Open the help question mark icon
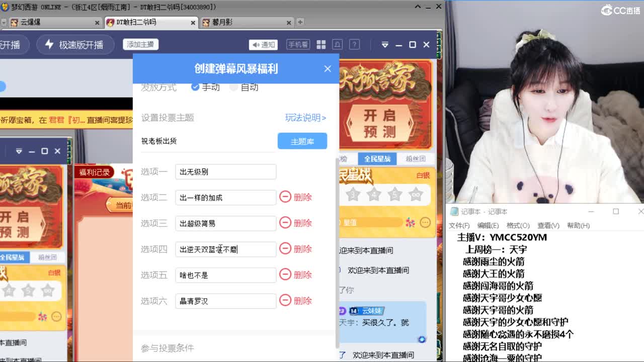 (354, 44)
